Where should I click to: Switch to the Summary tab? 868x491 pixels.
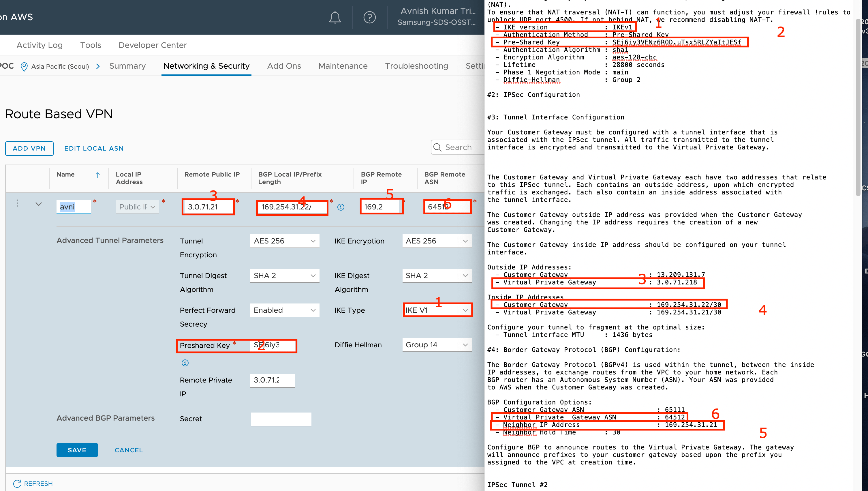(127, 66)
